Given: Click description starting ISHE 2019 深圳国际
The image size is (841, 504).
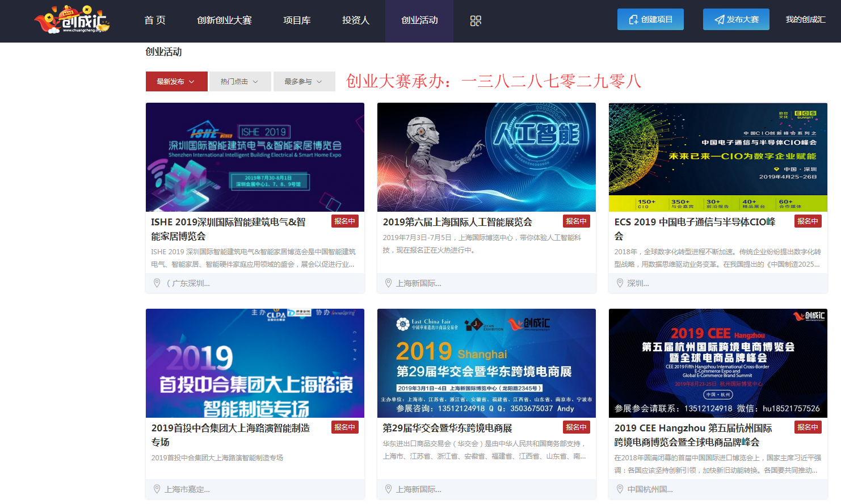Looking at the screenshot, I should click(x=253, y=258).
